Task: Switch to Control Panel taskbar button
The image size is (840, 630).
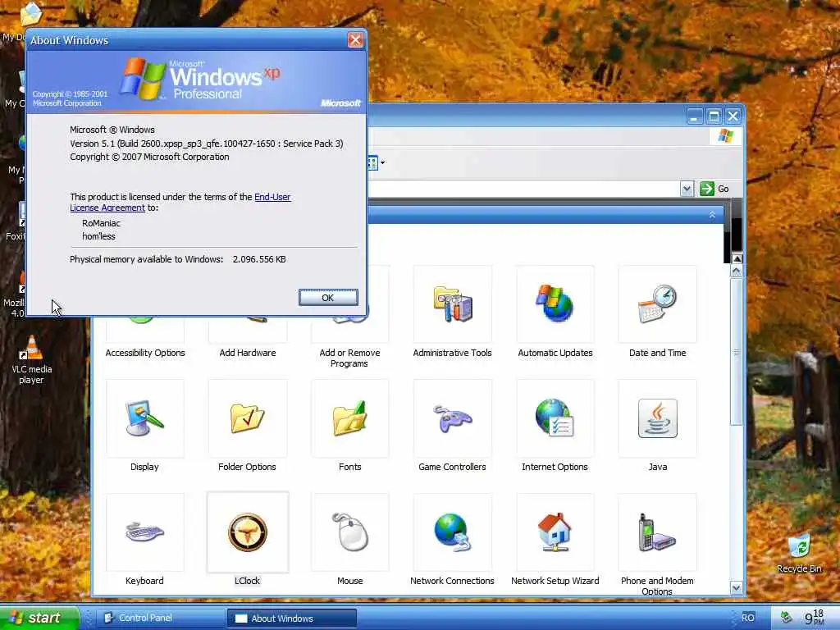Action: pyautogui.click(x=162, y=618)
